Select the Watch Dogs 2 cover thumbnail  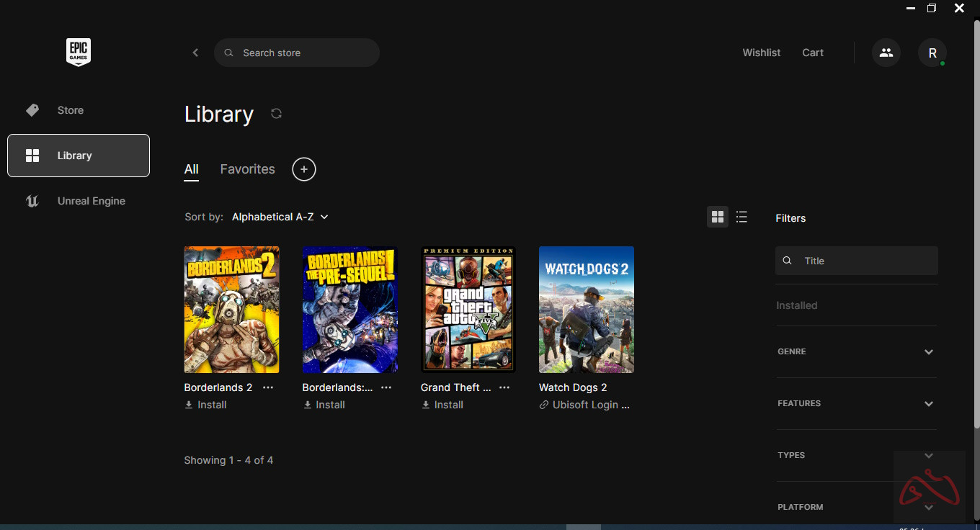586,310
